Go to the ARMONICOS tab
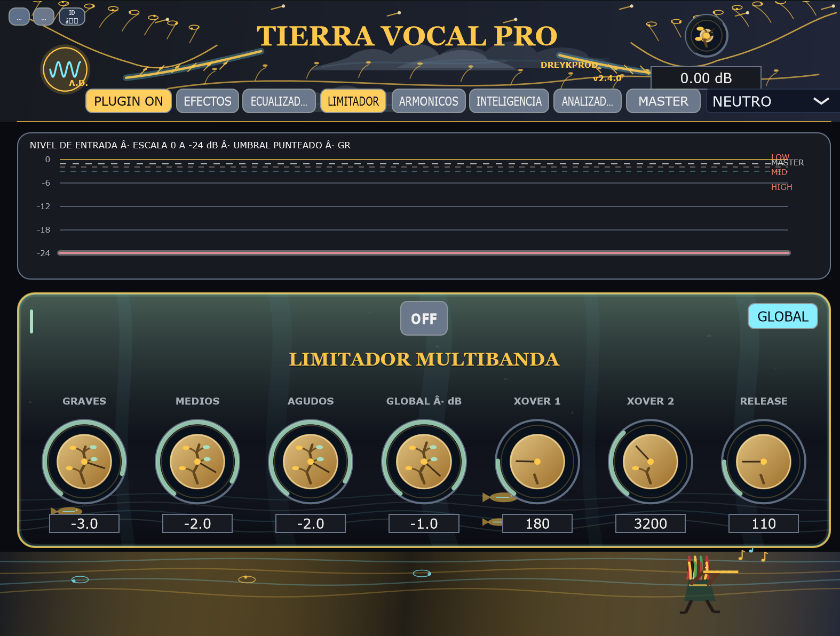840x636 pixels. [429, 101]
